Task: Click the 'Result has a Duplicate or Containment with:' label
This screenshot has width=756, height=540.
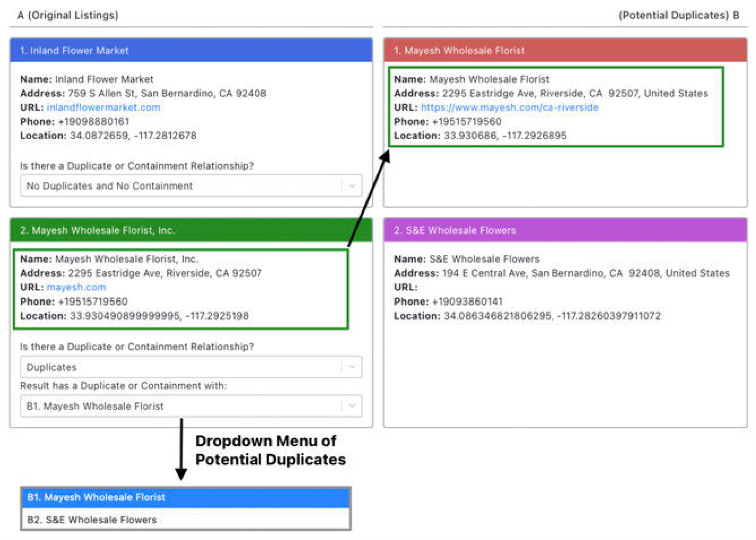Action: (x=123, y=386)
